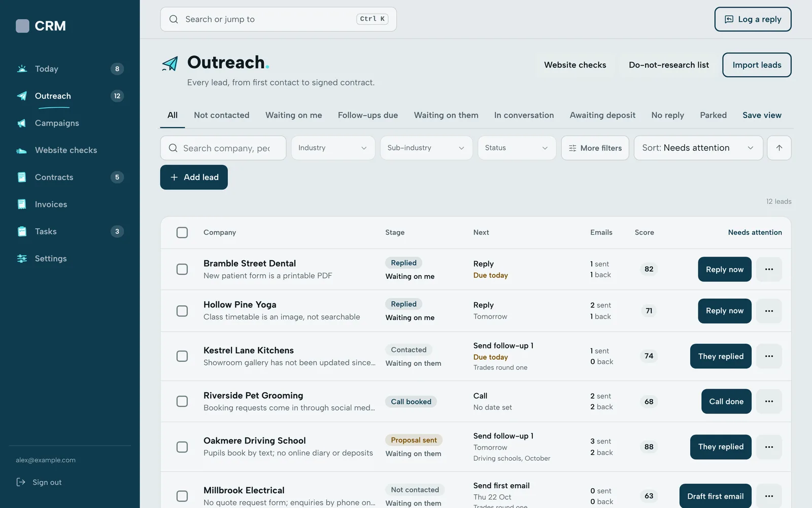The width and height of the screenshot is (812, 508).
Task: Click the magnifier icon in company search
Action: (x=173, y=148)
